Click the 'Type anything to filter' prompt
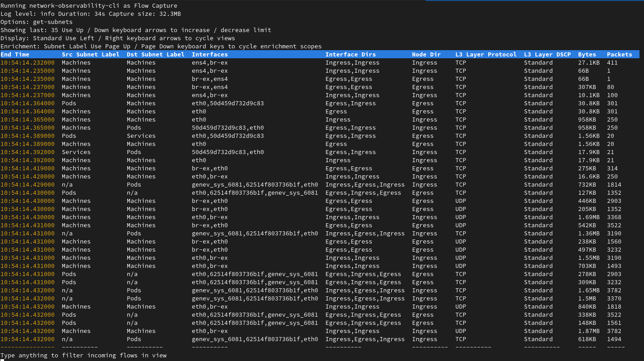The image size is (644, 361). [x=83, y=355]
